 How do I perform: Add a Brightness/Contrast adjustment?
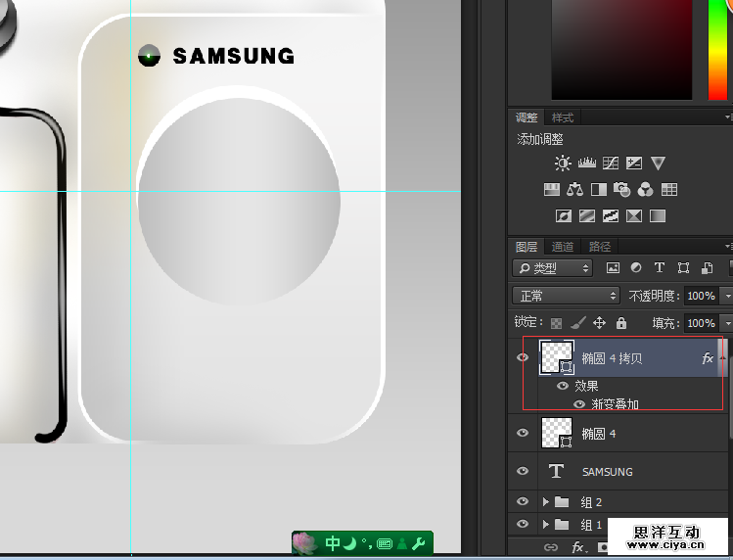pyautogui.click(x=563, y=163)
